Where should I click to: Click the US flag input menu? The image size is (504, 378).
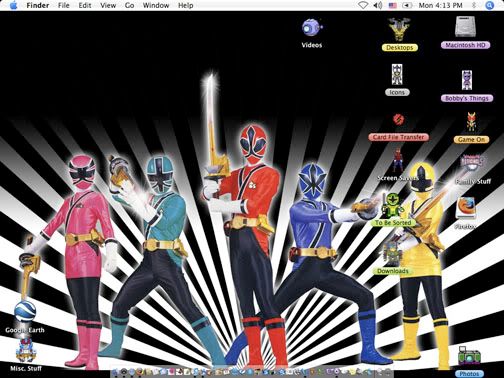(x=393, y=5)
